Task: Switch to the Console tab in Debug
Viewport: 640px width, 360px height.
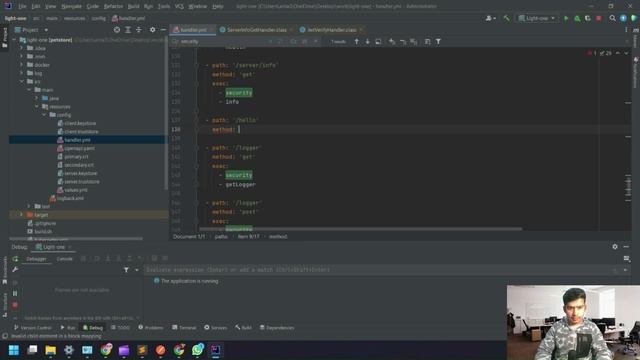Action: (x=64, y=259)
